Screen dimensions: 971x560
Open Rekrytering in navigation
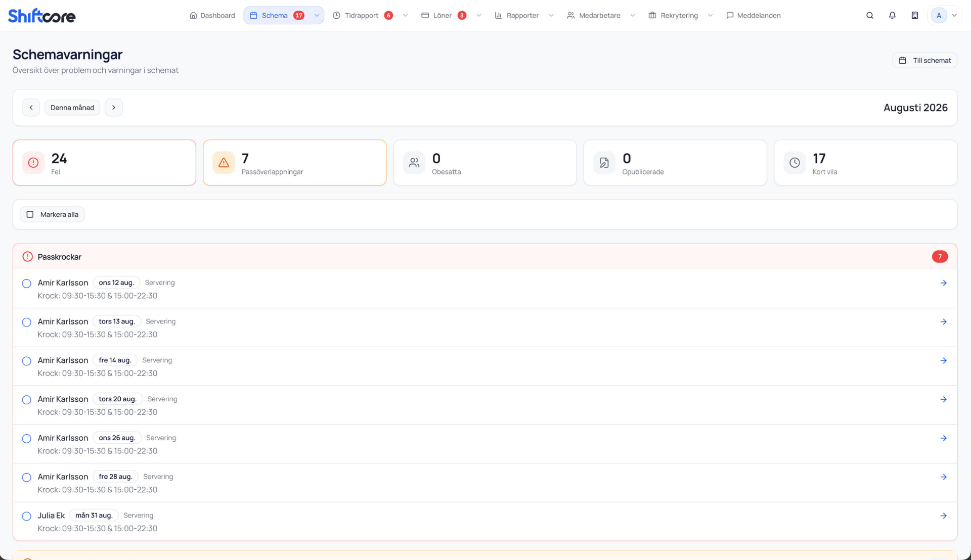tap(674, 16)
